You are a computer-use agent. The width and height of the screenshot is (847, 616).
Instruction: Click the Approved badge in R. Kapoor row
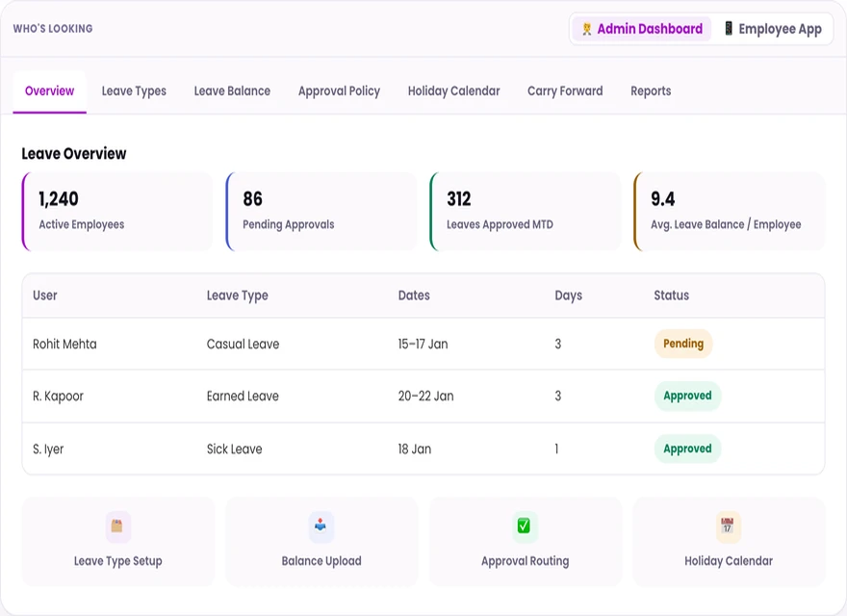687,396
